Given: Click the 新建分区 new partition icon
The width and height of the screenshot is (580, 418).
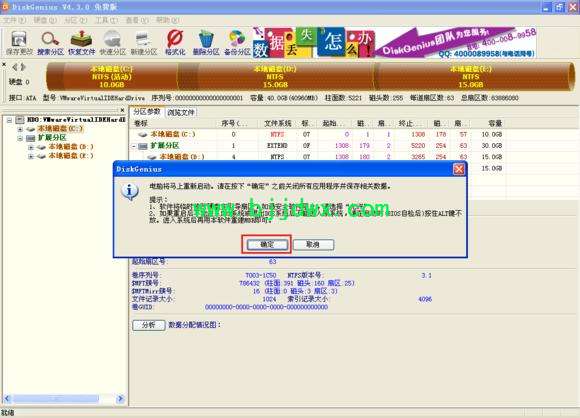Looking at the screenshot, I should 144,43.
